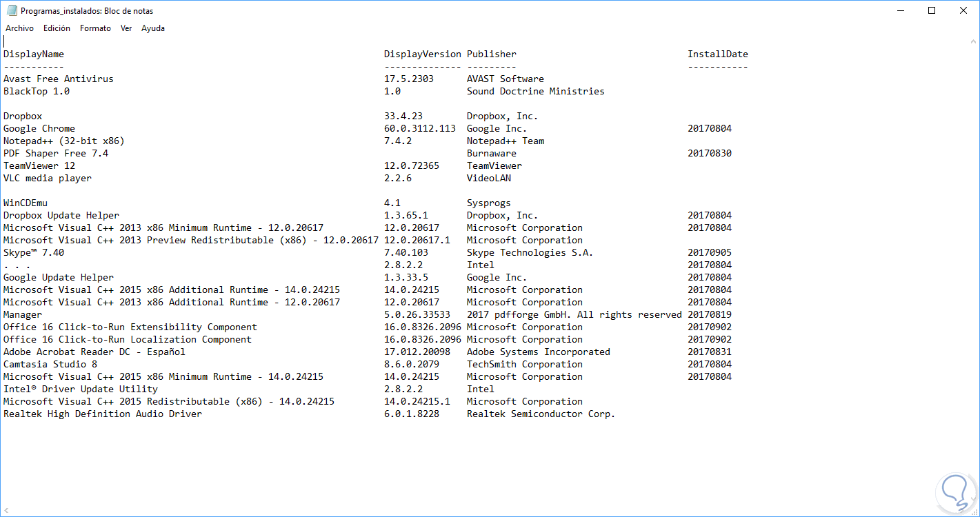Screen dimensions: 980x517
Task: Click version 6.0.1.8228 text
Action: pyautogui.click(x=412, y=414)
